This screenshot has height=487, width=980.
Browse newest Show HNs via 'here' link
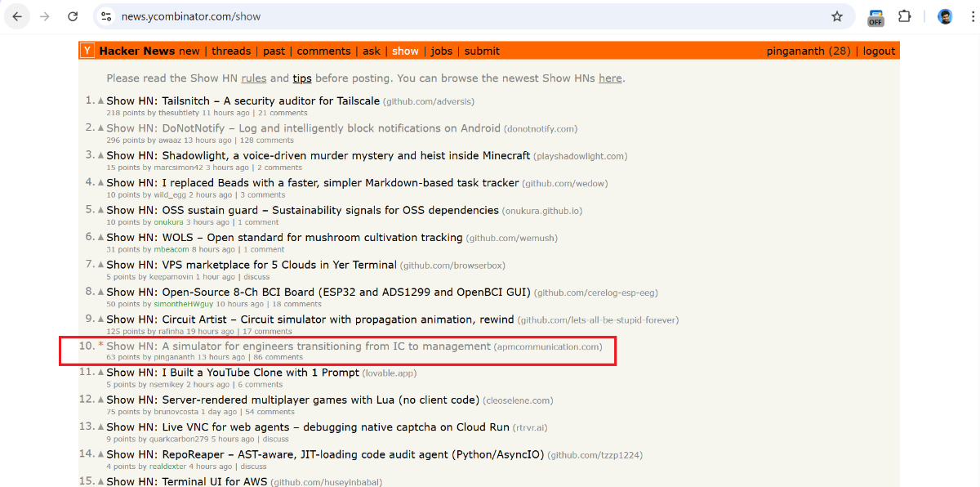[x=610, y=78]
